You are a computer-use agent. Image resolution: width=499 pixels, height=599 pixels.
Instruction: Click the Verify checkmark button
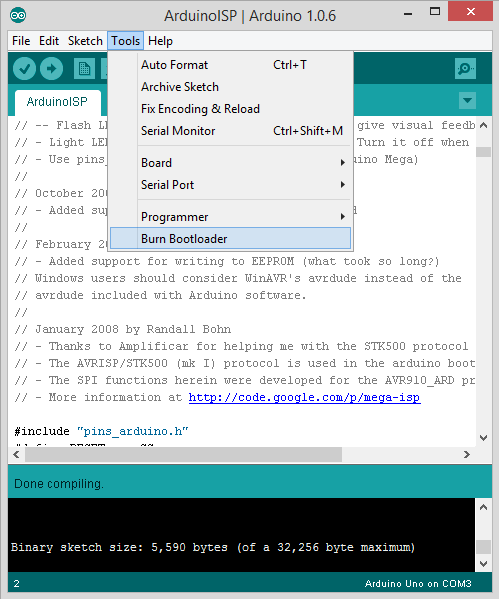tap(24, 69)
